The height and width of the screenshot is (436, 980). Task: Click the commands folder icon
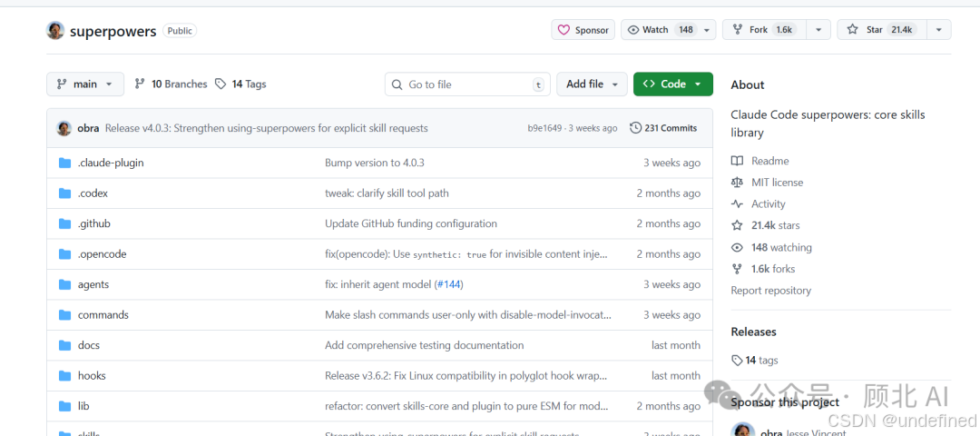pyautogui.click(x=65, y=314)
